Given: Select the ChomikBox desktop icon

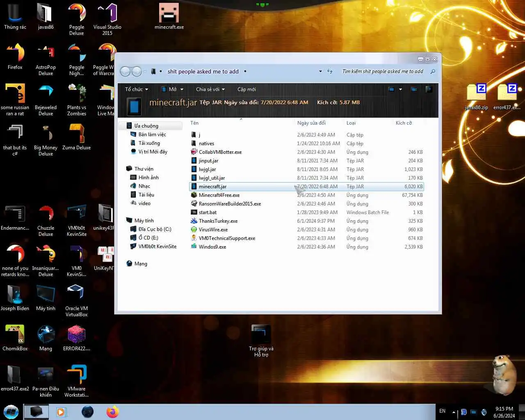Looking at the screenshot, I should click(x=15, y=338).
